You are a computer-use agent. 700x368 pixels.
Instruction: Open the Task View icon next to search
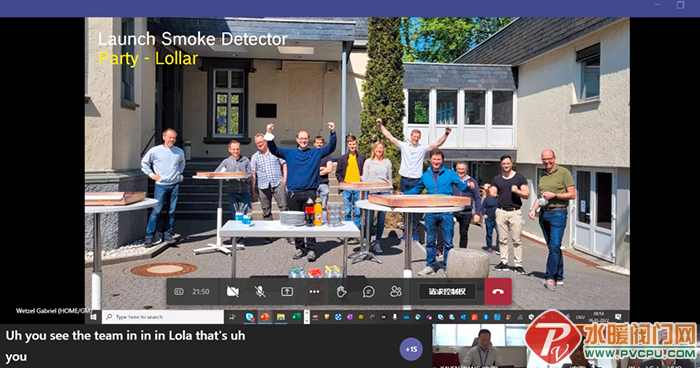pyautogui.click(x=233, y=317)
